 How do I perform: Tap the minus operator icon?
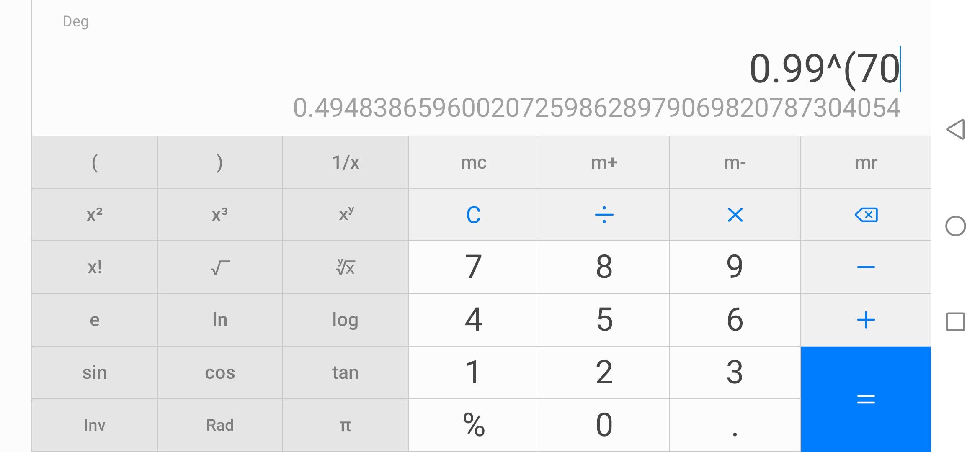866,267
